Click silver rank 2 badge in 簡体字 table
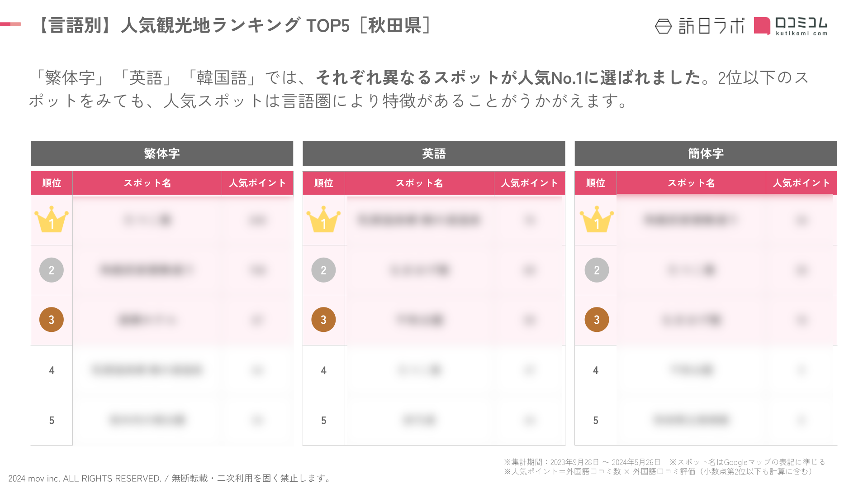This screenshot has height=489, width=868. 597,270
